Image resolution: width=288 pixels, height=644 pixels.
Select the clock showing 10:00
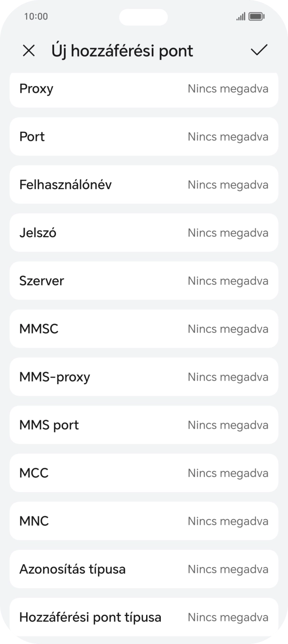pyautogui.click(x=36, y=16)
